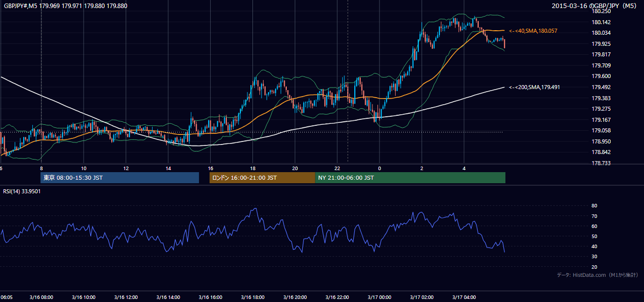Click the 3/16 22:00 date label
Image resolution: width=644 pixels, height=302 pixels.
tap(338, 297)
